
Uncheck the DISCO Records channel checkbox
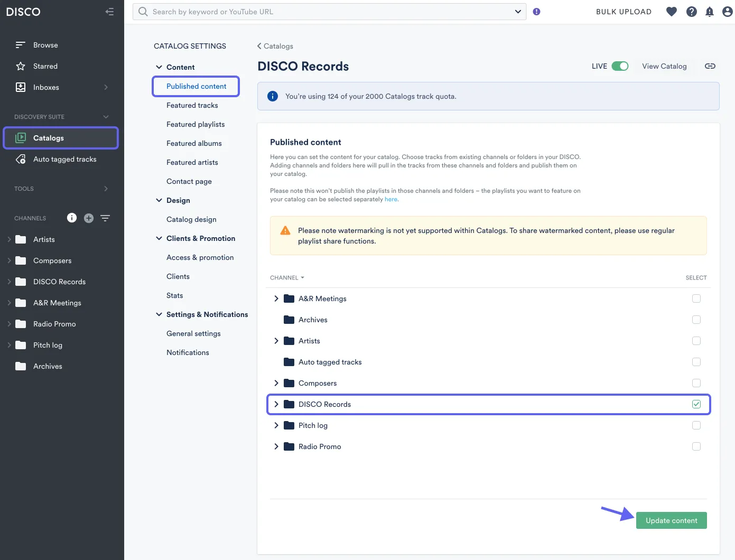pos(696,404)
